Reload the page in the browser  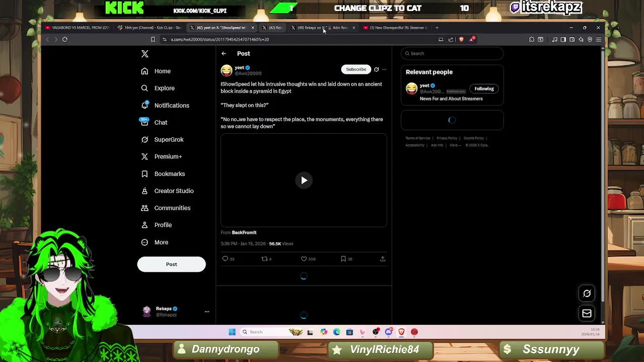(65, 39)
